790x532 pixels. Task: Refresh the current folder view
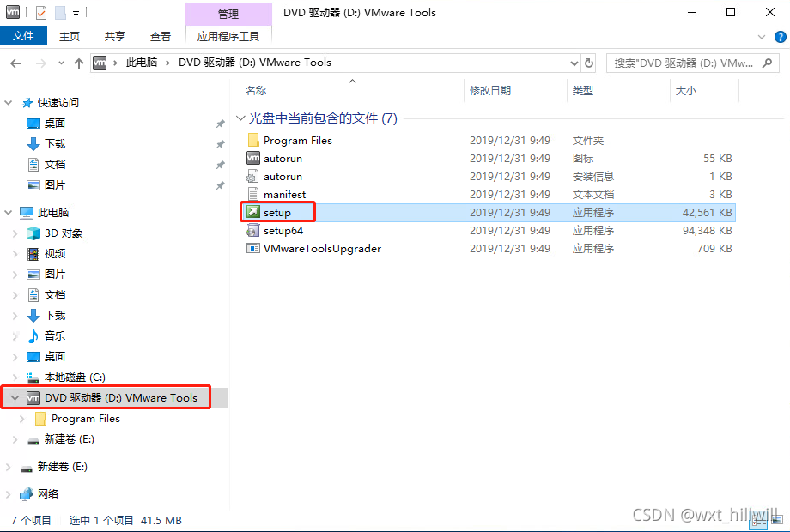[x=588, y=63]
